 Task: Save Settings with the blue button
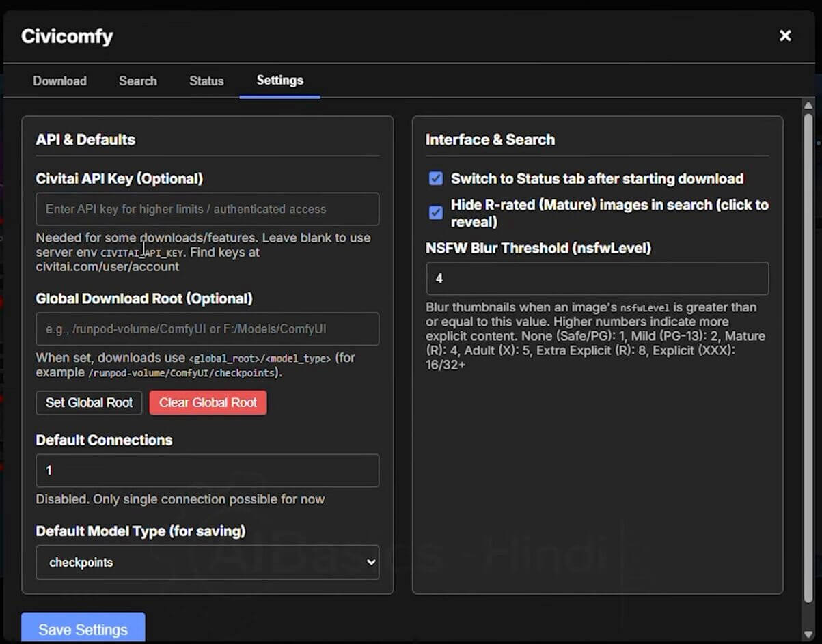(83, 628)
